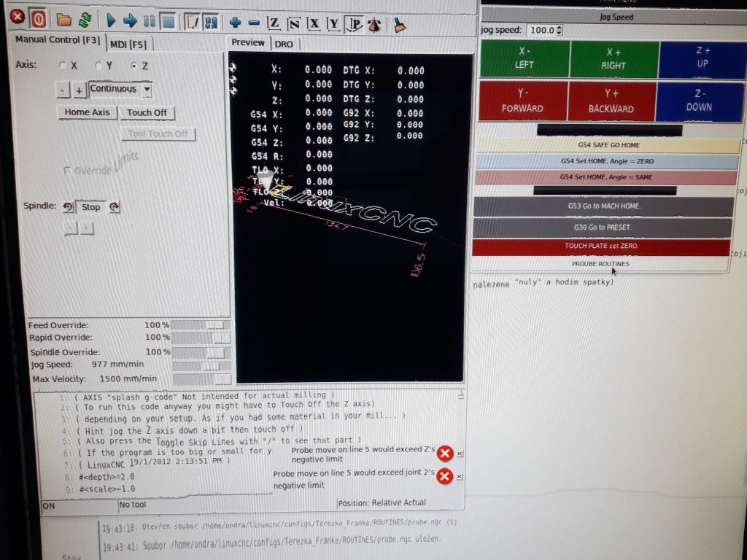Reload the current file

click(85, 20)
